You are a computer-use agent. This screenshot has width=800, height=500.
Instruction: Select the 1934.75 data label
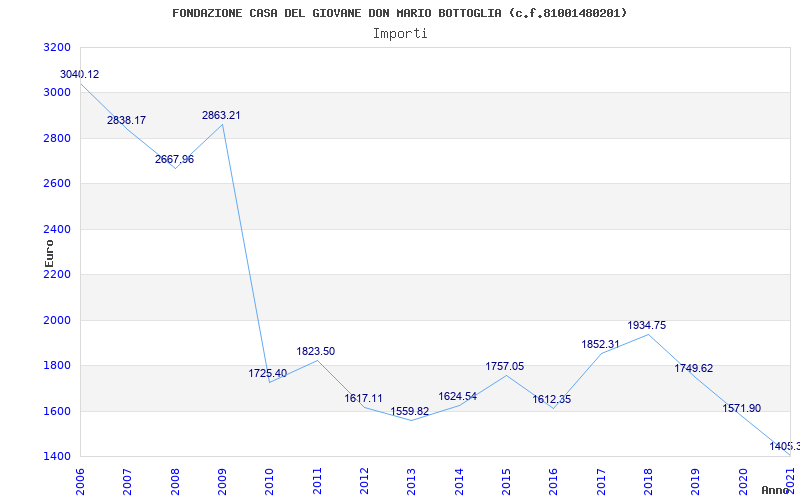pos(647,325)
